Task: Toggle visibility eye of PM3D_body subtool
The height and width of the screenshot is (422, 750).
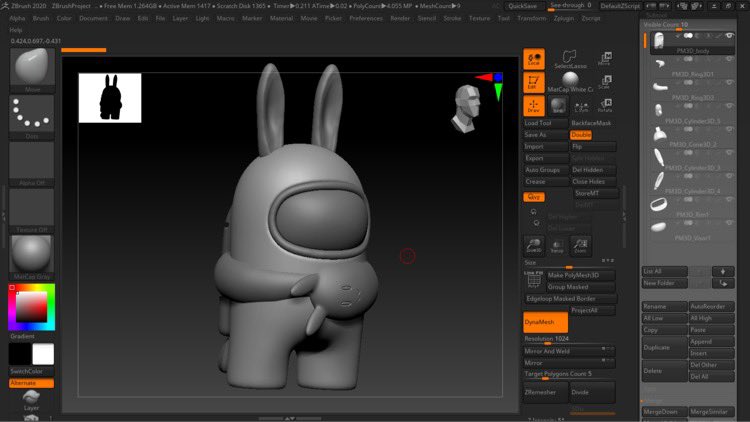Action: tap(729, 36)
